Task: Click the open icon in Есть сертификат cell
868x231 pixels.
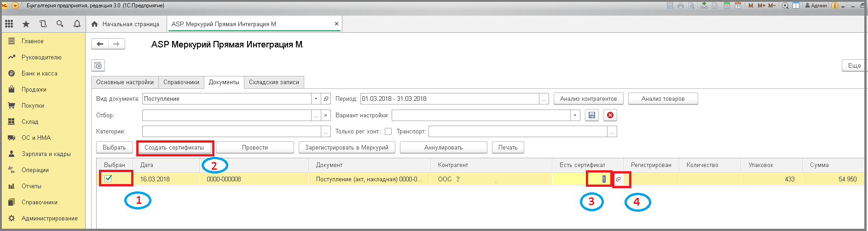Action: pos(619,179)
